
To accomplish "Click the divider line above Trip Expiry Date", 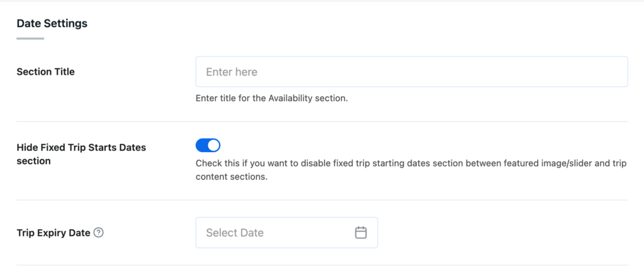I will 322,200.
